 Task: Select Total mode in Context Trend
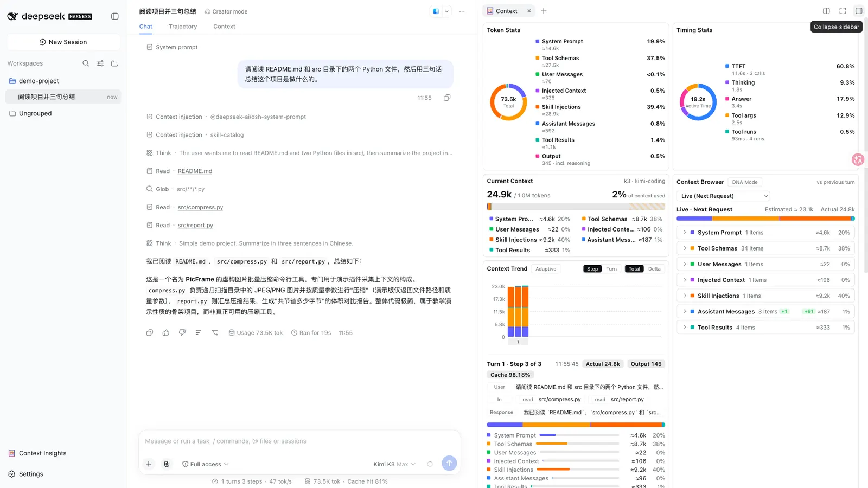coord(634,269)
